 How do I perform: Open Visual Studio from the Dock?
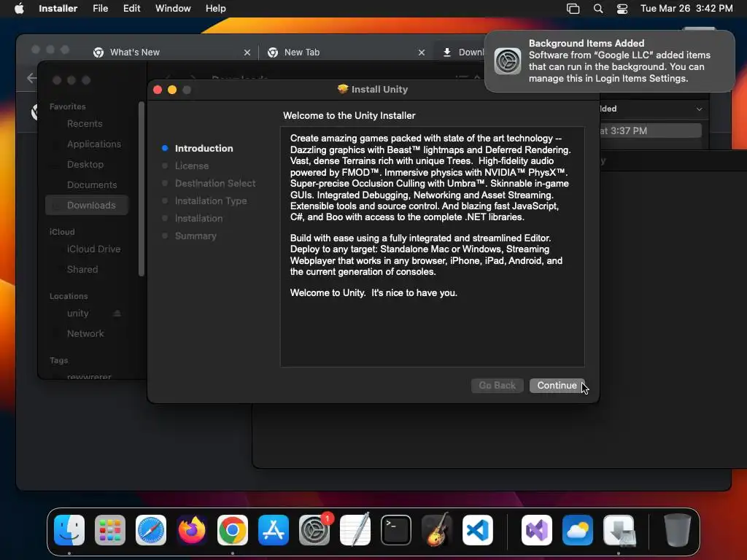point(537,530)
